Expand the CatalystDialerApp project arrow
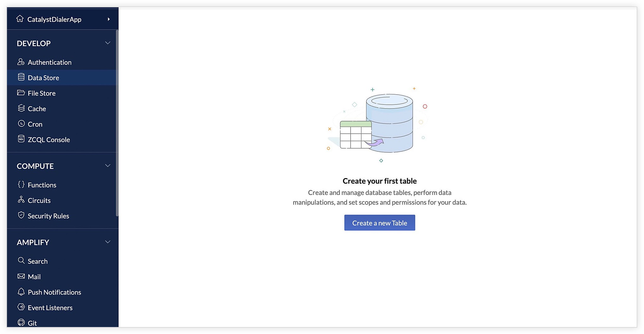Image resolution: width=644 pixels, height=334 pixels. click(x=109, y=19)
